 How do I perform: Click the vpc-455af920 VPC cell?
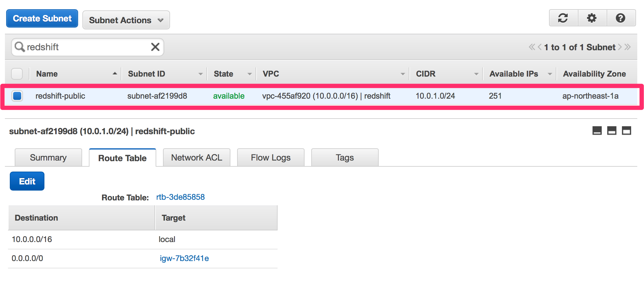[x=326, y=96]
